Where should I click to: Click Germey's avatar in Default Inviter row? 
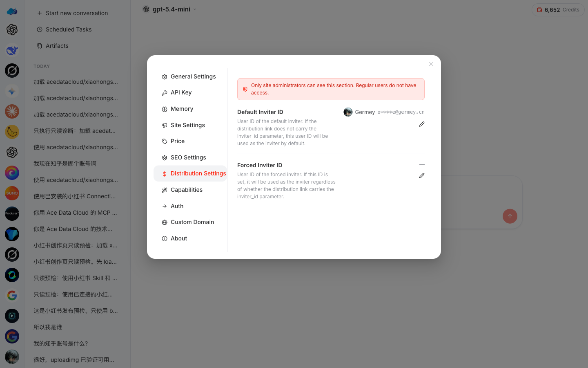tap(348, 112)
